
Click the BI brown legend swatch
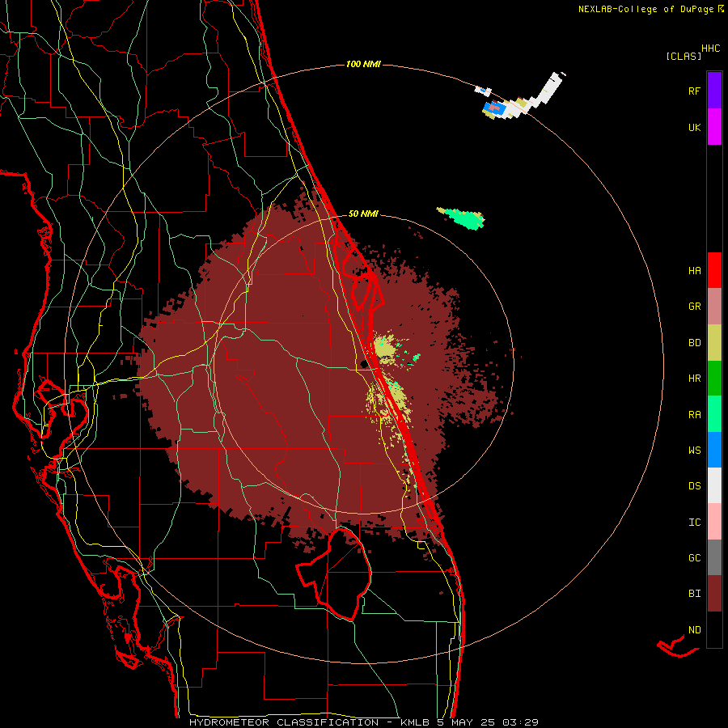pyautogui.click(x=714, y=594)
